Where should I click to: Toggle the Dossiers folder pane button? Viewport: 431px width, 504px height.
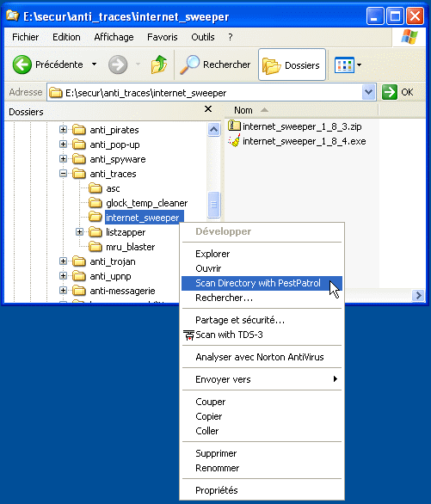click(x=292, y=65)
